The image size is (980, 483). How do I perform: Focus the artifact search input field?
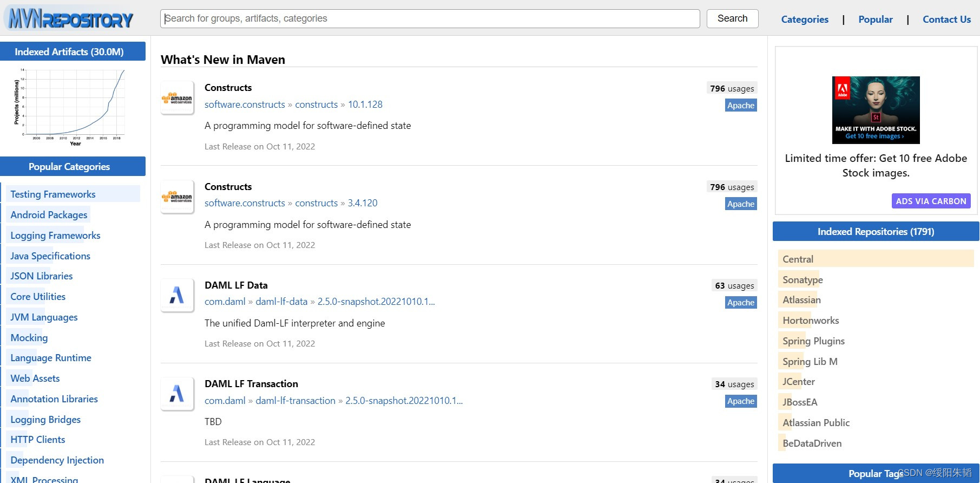point(430,18)
